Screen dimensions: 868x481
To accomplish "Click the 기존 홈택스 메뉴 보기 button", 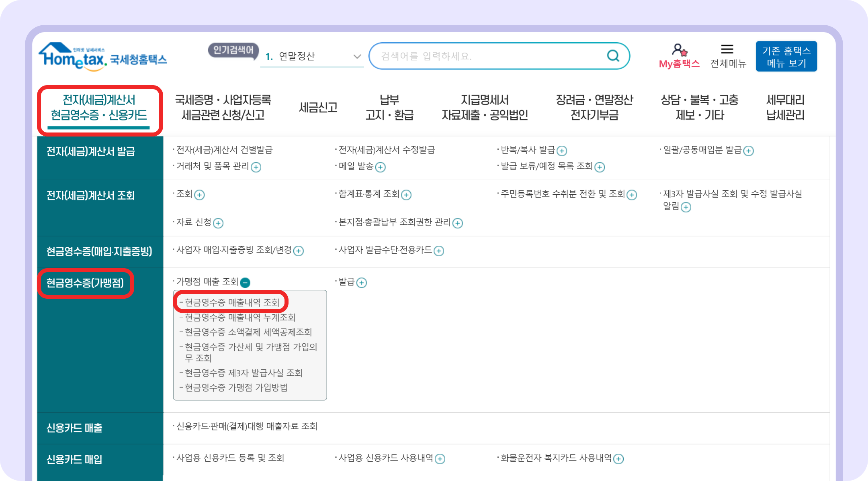I will point(786,56).
